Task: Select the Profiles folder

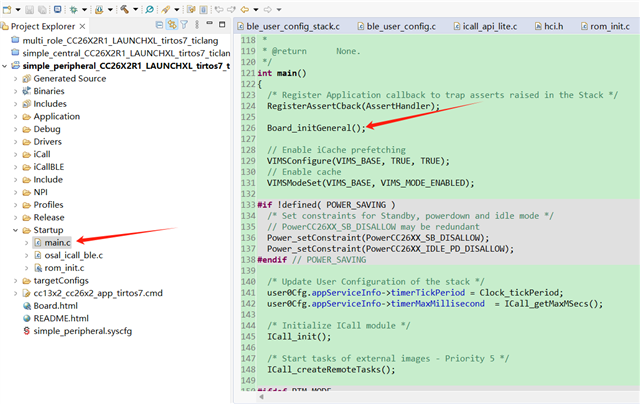Action: click(x=48, y=205)
